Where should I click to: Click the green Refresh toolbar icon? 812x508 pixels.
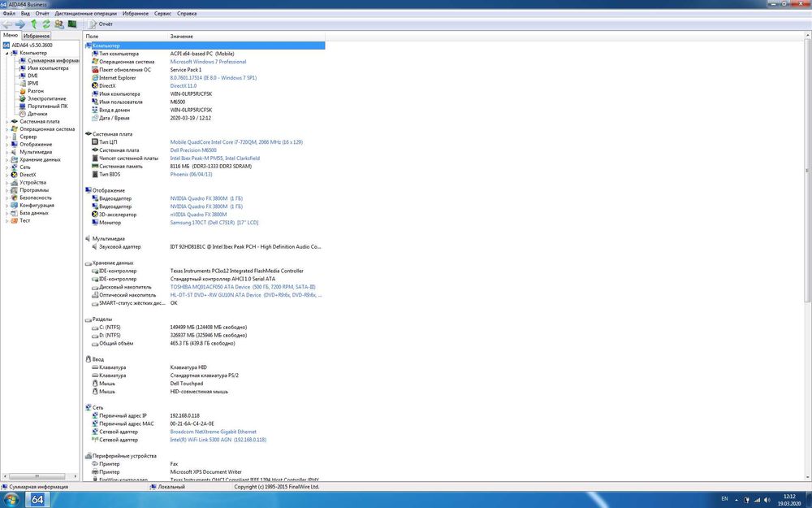(46, 24)
